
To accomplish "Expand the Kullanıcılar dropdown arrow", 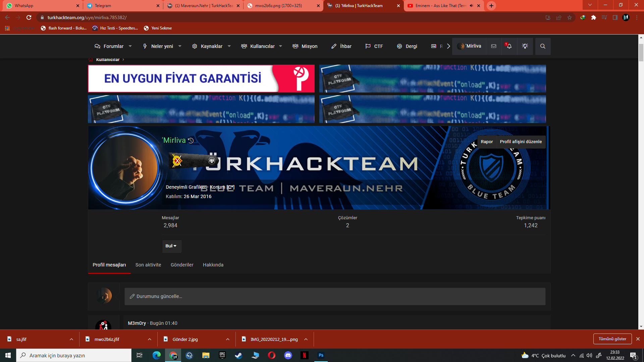I will [x=280, y=46].
